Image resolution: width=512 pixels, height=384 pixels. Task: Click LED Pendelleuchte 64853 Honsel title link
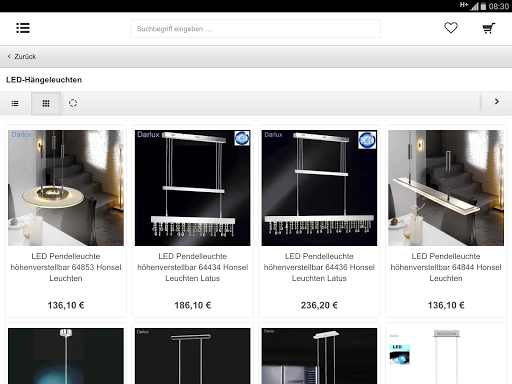tap(66, 267)
